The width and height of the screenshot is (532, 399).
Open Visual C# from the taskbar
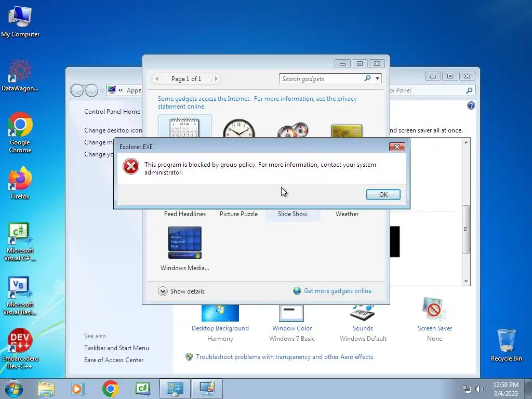(x=142, y=389)
